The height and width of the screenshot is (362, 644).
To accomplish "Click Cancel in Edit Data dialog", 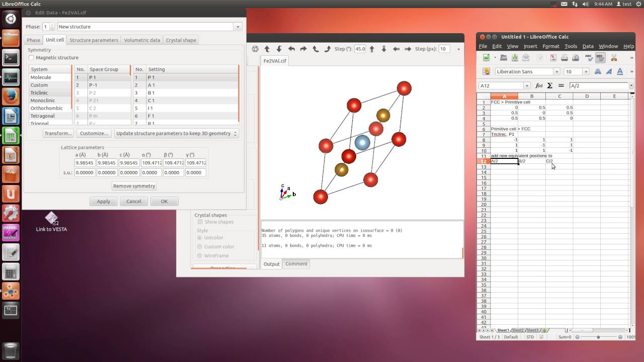I will (x=134, y=201).
